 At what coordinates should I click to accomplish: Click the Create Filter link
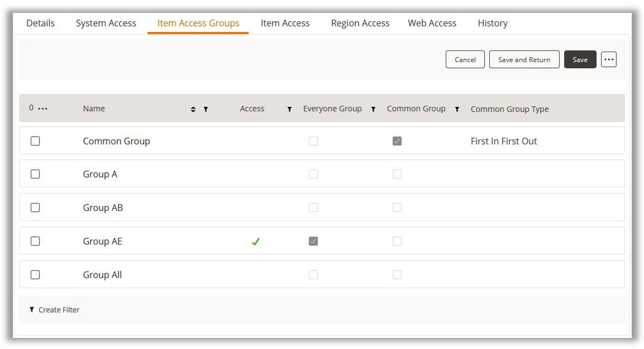point(59,310)
